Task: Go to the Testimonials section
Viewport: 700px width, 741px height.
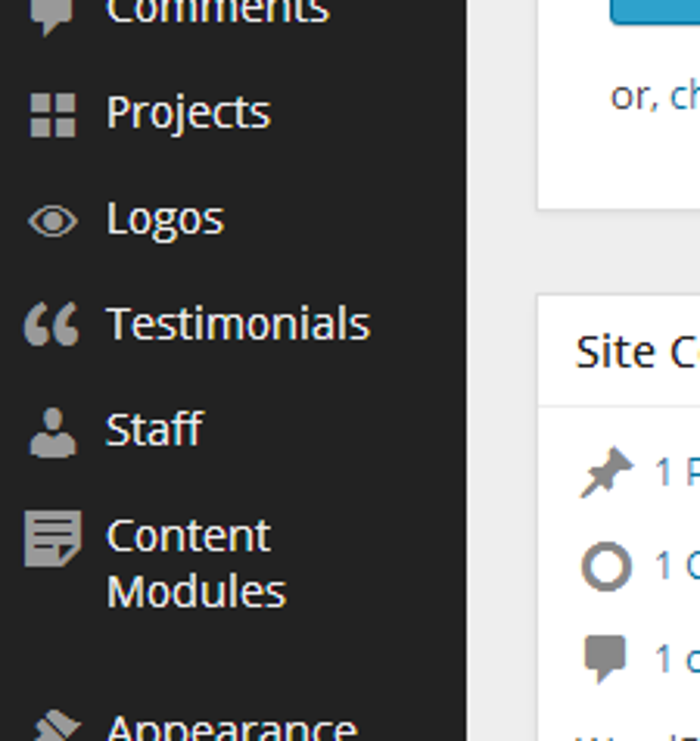Action: 238,323
